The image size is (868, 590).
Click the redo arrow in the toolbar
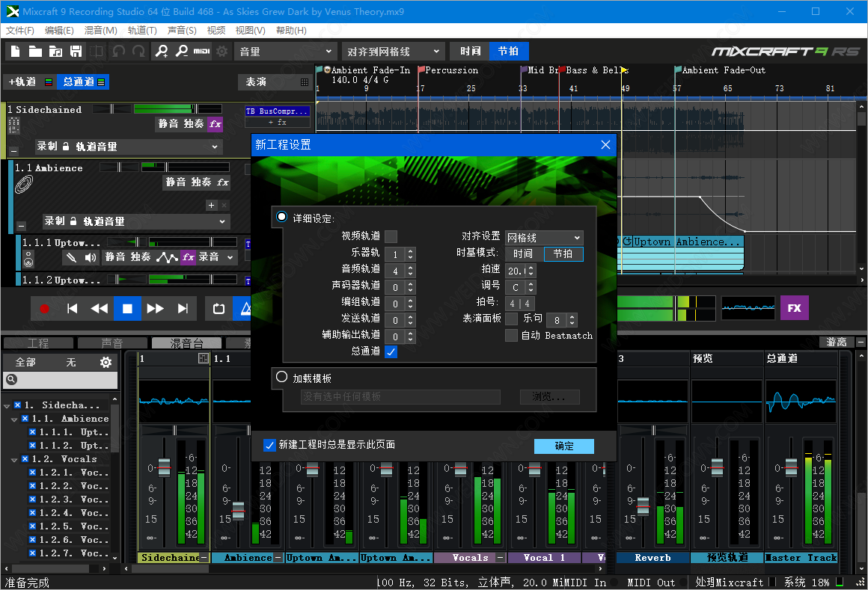pyautogui.click(x=138, y=52)
